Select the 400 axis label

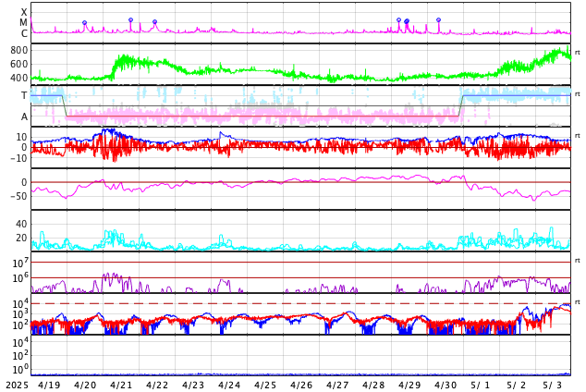coord(19,78)
